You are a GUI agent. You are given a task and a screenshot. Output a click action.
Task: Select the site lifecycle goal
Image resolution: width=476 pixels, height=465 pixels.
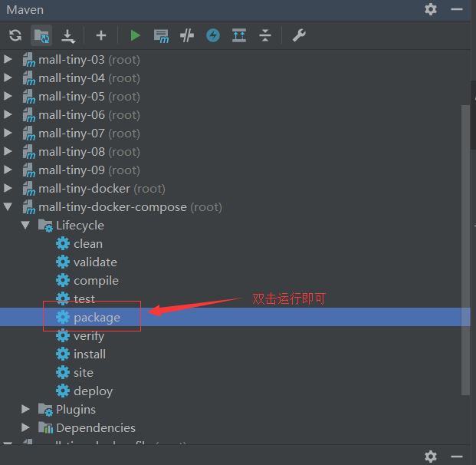click(x=84, y=373)
